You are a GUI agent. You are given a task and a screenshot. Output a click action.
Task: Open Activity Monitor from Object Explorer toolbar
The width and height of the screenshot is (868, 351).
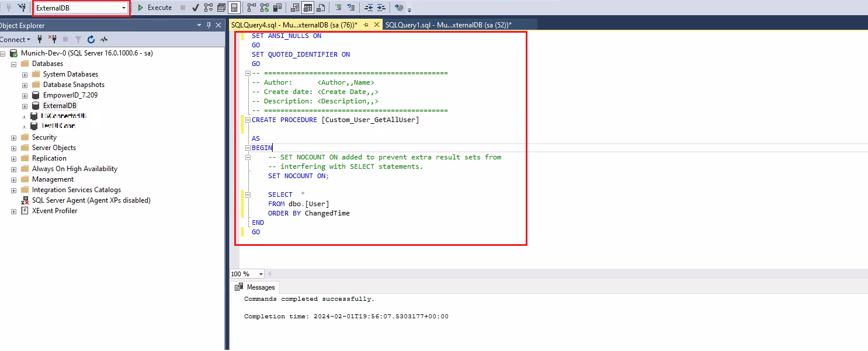104,39
